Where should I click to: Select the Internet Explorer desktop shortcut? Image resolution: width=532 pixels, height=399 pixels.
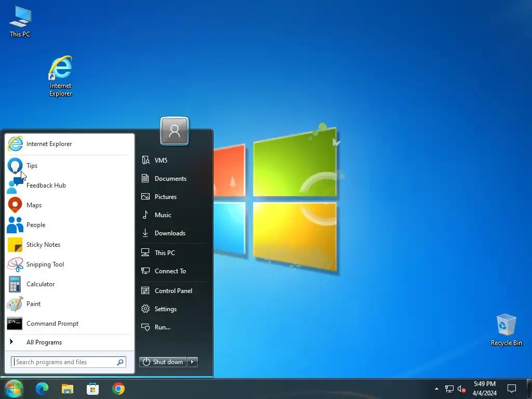pos(60,76)
